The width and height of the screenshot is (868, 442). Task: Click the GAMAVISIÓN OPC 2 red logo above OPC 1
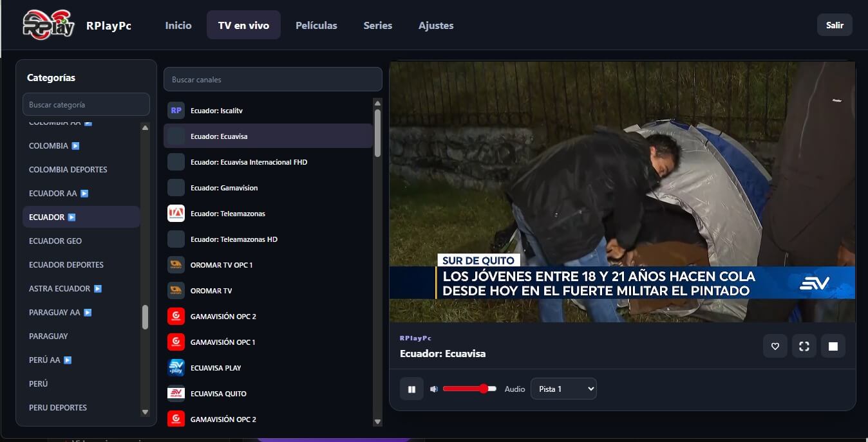(x=176, y=317)
